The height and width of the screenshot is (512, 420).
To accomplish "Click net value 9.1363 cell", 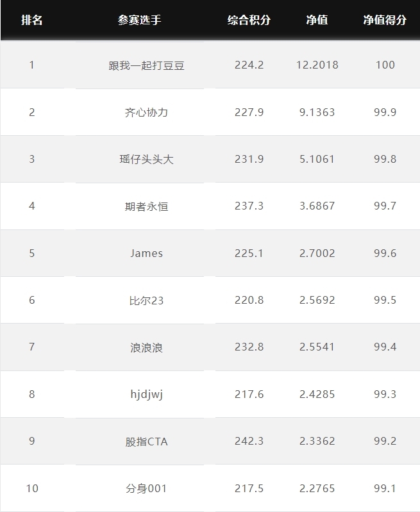I will [317, 112].
